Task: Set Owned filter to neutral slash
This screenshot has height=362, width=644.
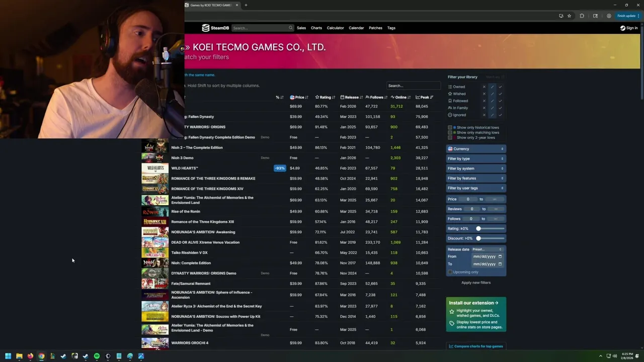Action: 492,86
